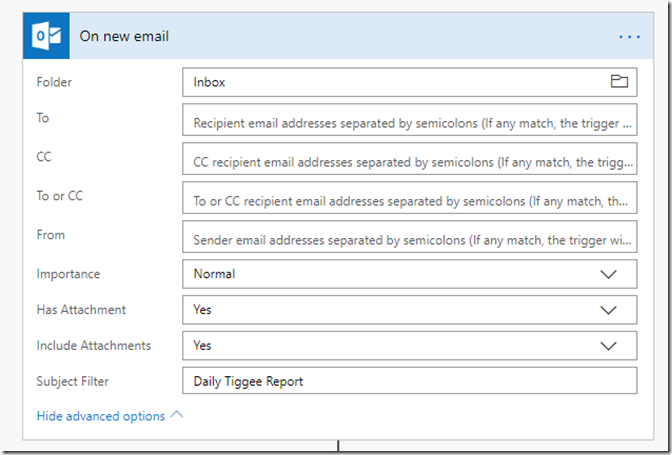
Task: Collapse options using the up chevron
Action: tap(177, 415)
